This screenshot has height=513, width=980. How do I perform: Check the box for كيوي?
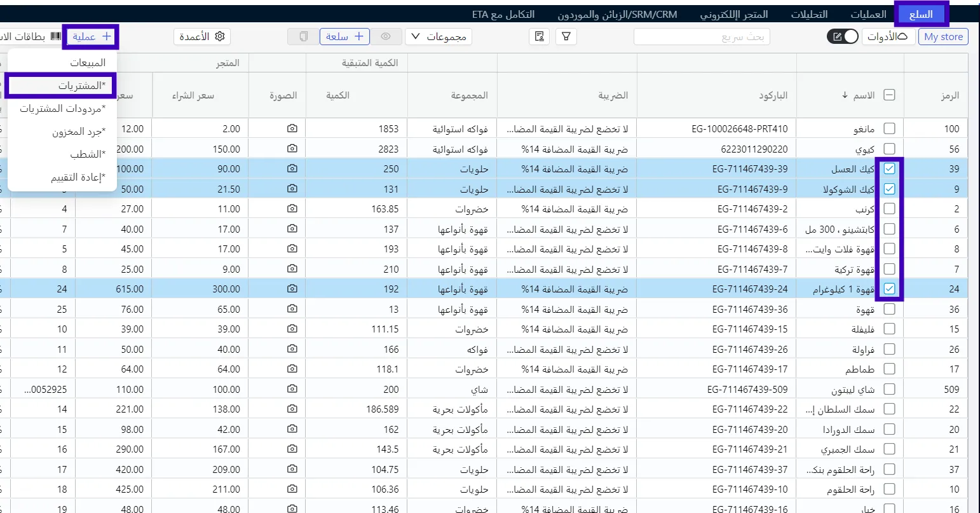[x=890, y=149]
